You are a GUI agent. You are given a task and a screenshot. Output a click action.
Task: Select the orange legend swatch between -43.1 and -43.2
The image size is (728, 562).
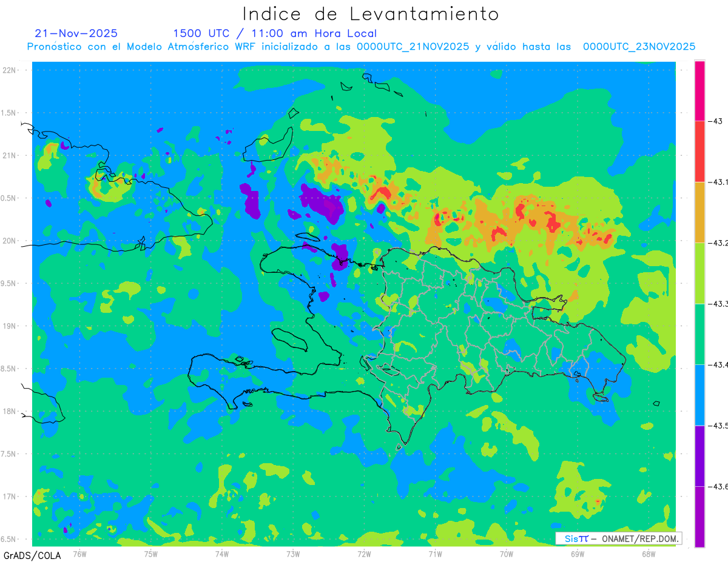[699, 212]
